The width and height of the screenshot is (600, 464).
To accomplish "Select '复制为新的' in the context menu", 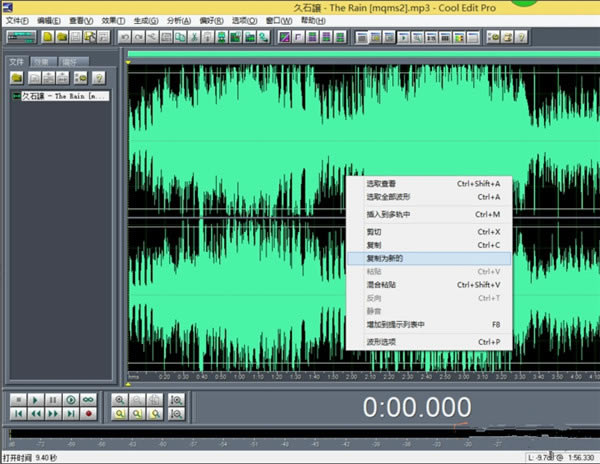I will coord(384,258).
